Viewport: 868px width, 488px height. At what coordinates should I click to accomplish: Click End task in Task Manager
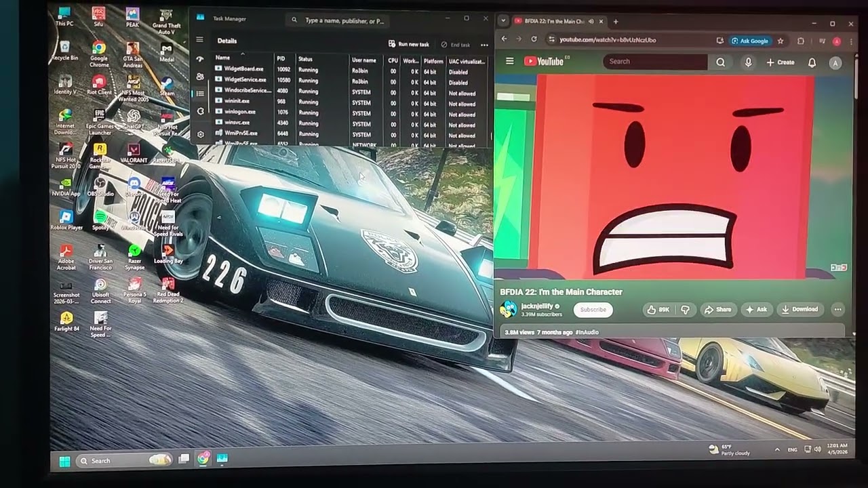click(x=455, y=45)
